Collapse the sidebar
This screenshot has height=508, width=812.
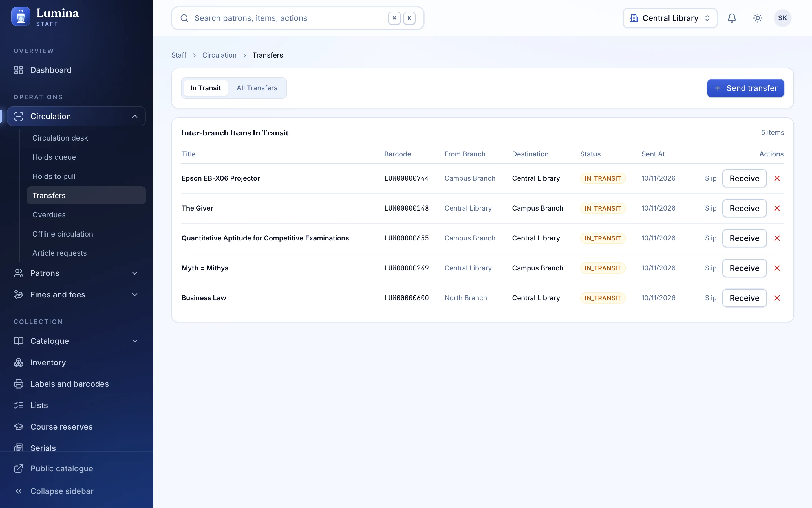click(x=76, y=491)
